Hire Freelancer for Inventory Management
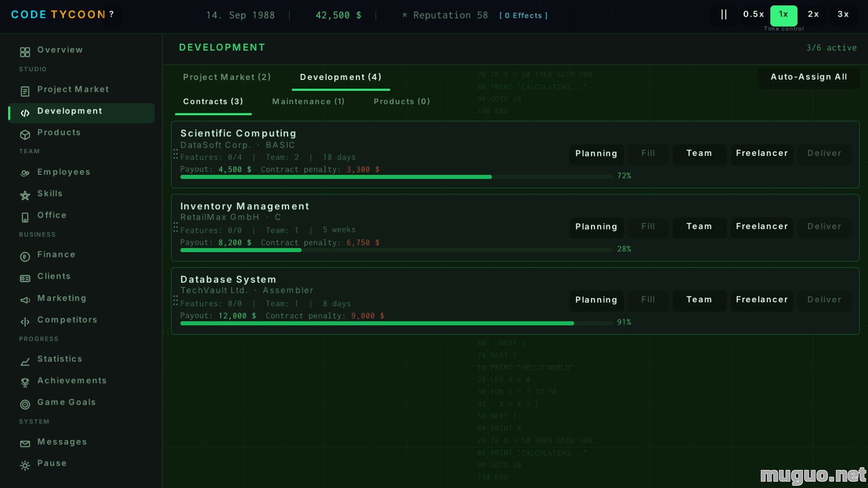The height and width of the screenshot is (488, 868). [x=762, y=227]
